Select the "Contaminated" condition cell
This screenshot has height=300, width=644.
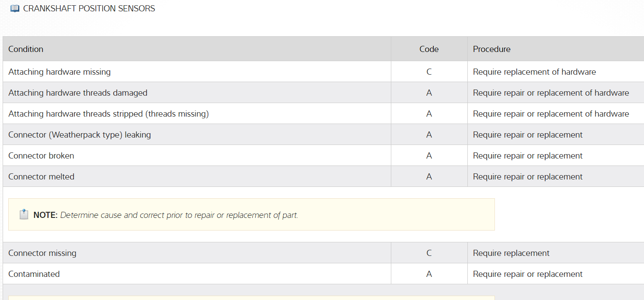(34, 274)
